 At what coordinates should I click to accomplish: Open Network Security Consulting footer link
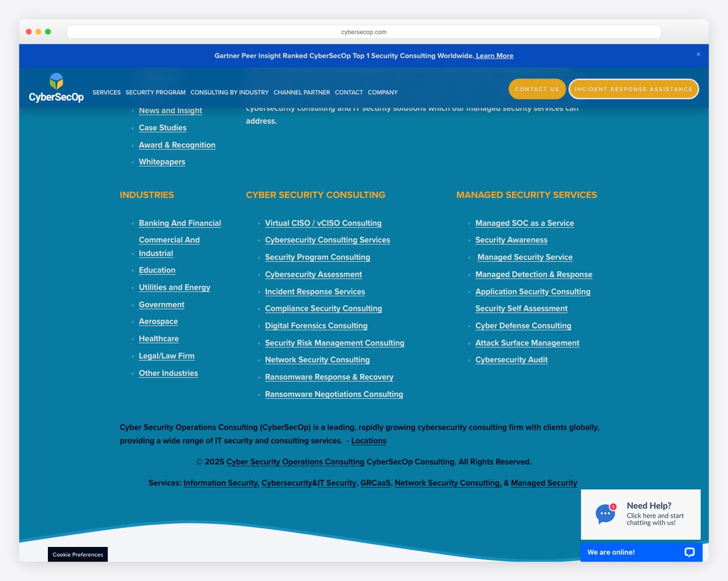click(x=448, y=483)
